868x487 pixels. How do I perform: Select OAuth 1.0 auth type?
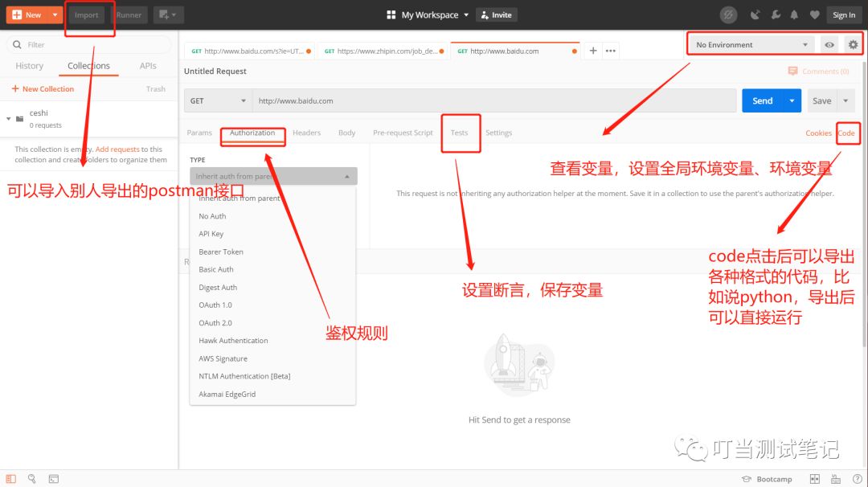point(215,305)
